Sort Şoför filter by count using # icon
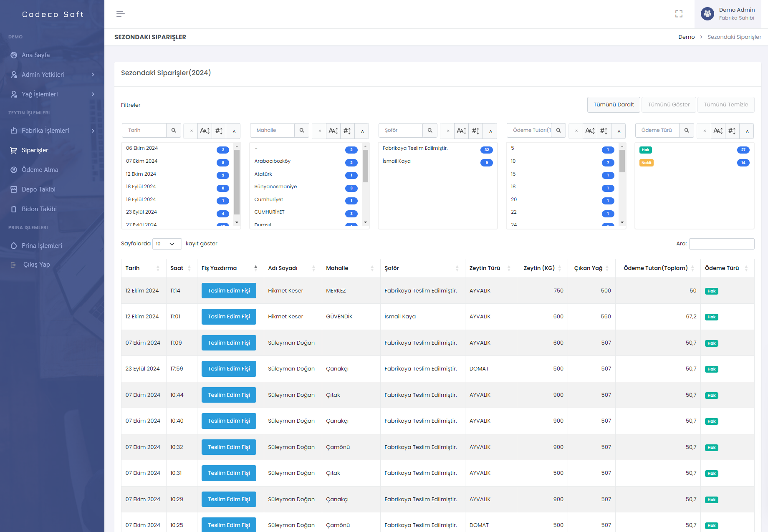Viewport: 768px width, 532px height. pos(475,131)
